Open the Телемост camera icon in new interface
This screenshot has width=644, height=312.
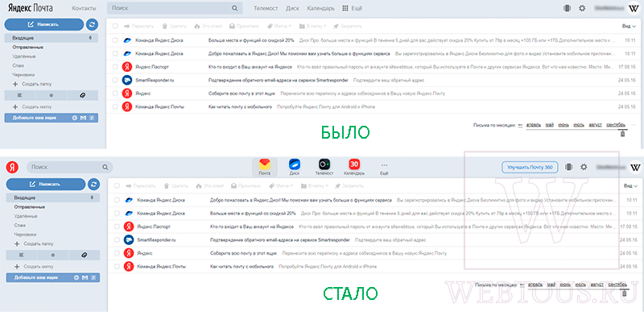[324, 168]
